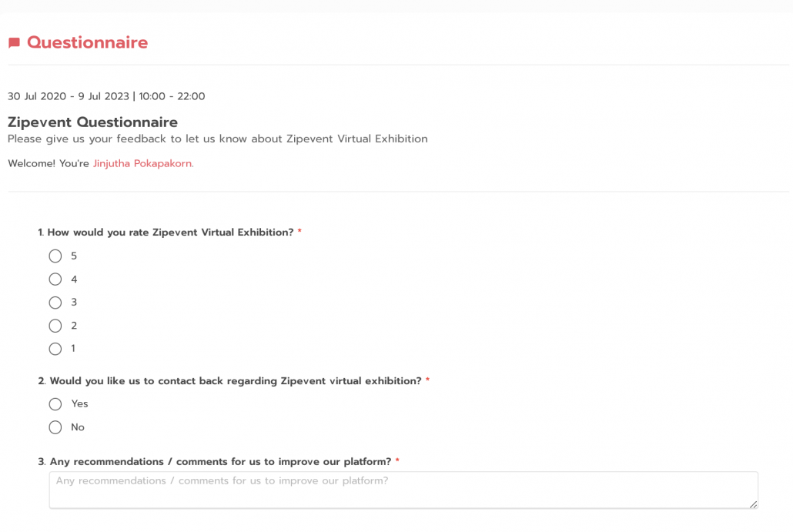
Task: Select the rating 3 option
Action: pos(55,303)
